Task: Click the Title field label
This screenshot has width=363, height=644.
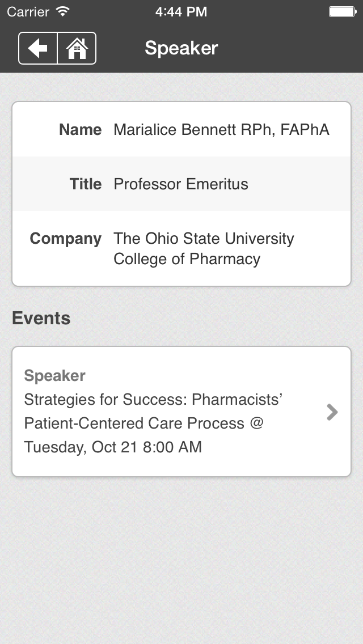Action: coord(86,184)
